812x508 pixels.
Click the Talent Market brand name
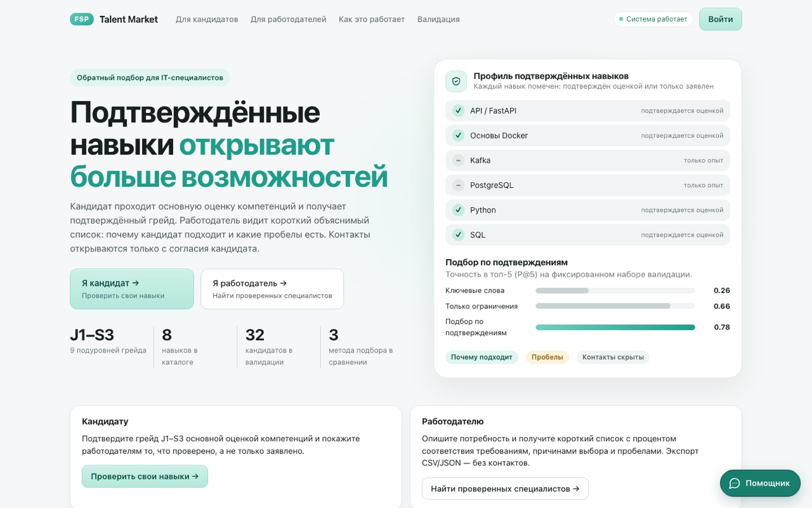pos(129,19)
